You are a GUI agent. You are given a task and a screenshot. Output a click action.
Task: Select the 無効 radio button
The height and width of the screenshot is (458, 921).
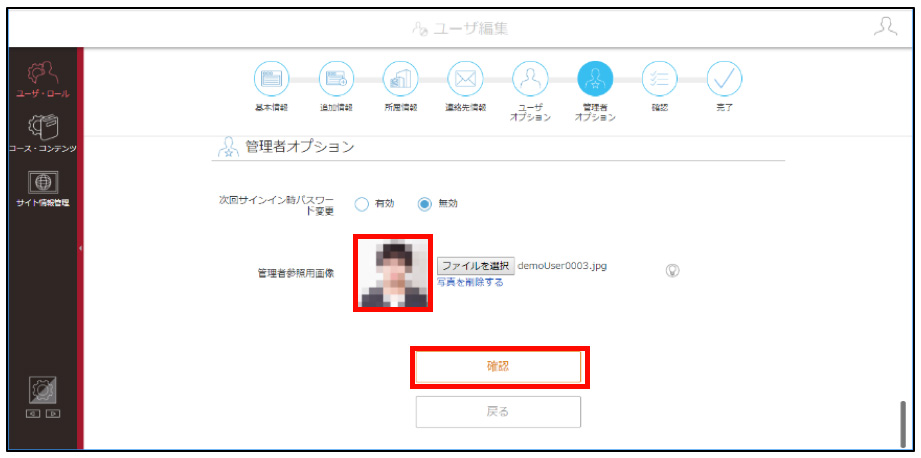(425, 204)
